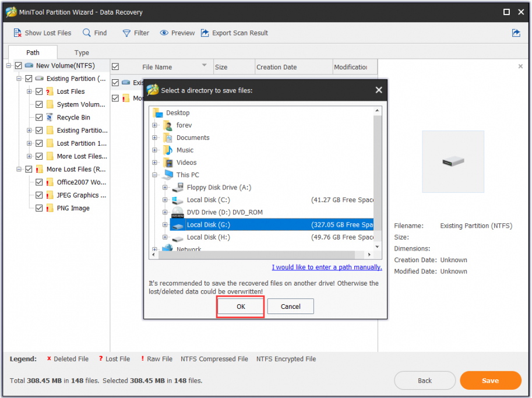Expand the forev folder in dialog
This screenshot has height=398, width=532.
point(155,125)
